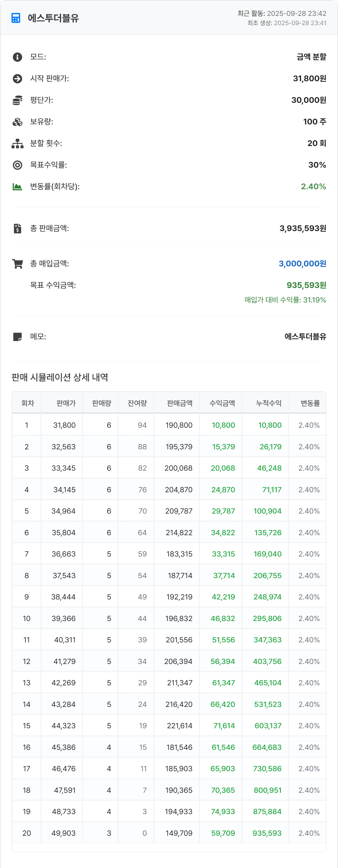Click the 판매가 column header
The height and width of the screenshot is (868, 338).
[x=66, y=403]
